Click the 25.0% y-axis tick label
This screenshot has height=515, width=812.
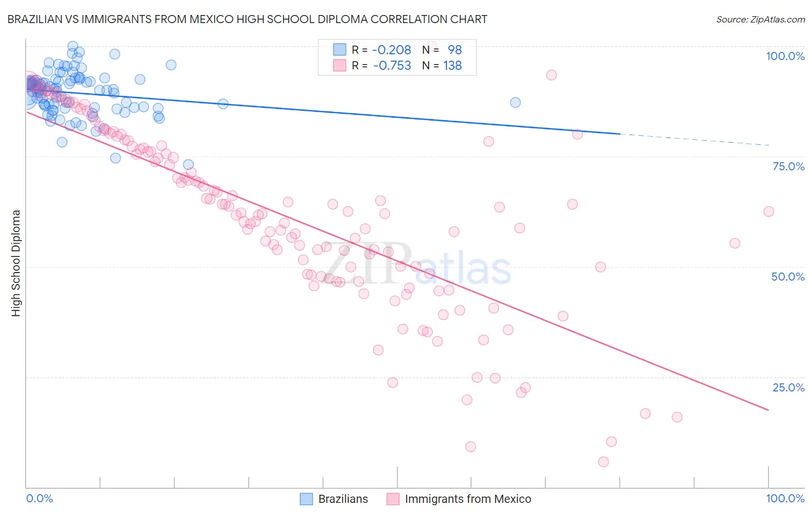(788, 387)
